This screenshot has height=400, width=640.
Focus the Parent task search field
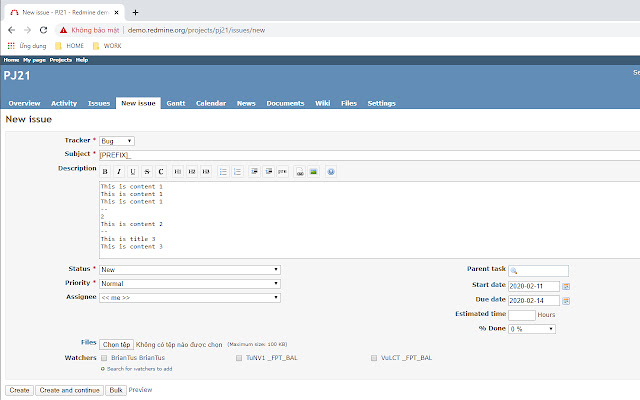pos(538,271)
